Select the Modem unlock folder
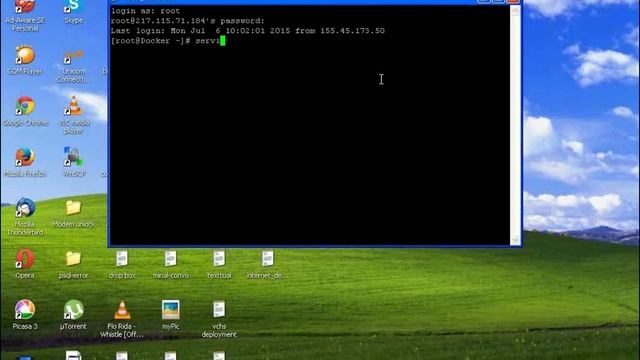The width and height of the screenshot is (640, 360). [73, 213]
